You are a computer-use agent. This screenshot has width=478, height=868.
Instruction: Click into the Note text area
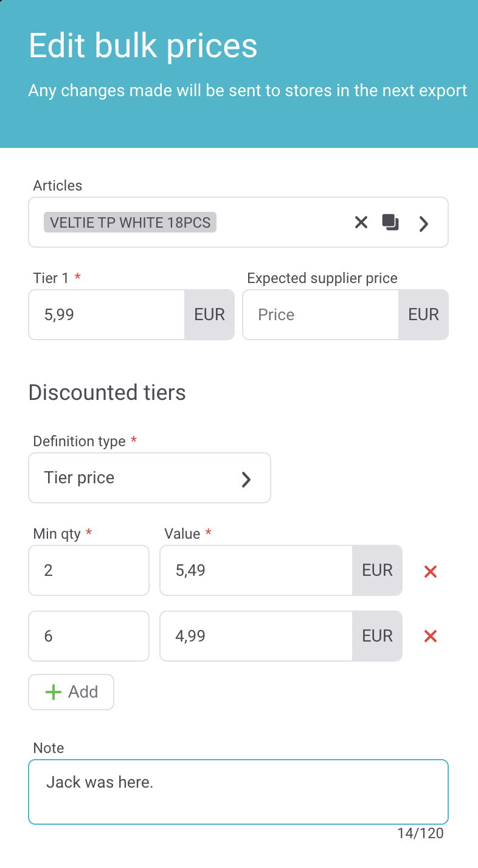point(238,791)
